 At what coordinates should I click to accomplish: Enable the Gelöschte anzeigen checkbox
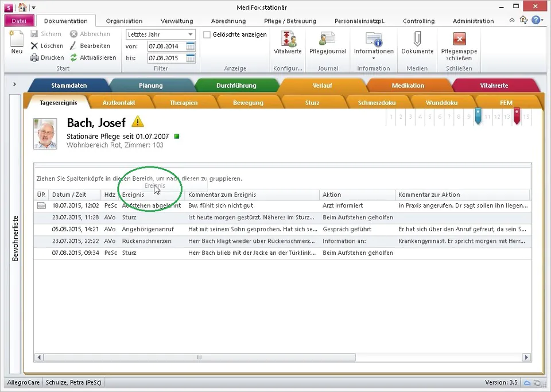[207, 35]
